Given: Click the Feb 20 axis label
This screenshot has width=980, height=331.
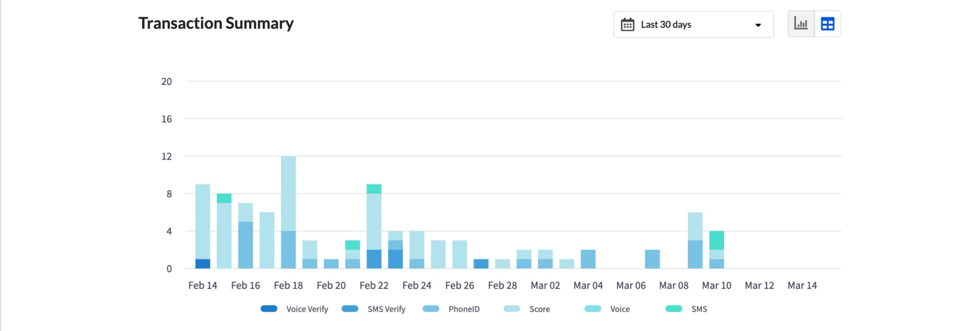Looking at the screenshot, I should point(331,285).
